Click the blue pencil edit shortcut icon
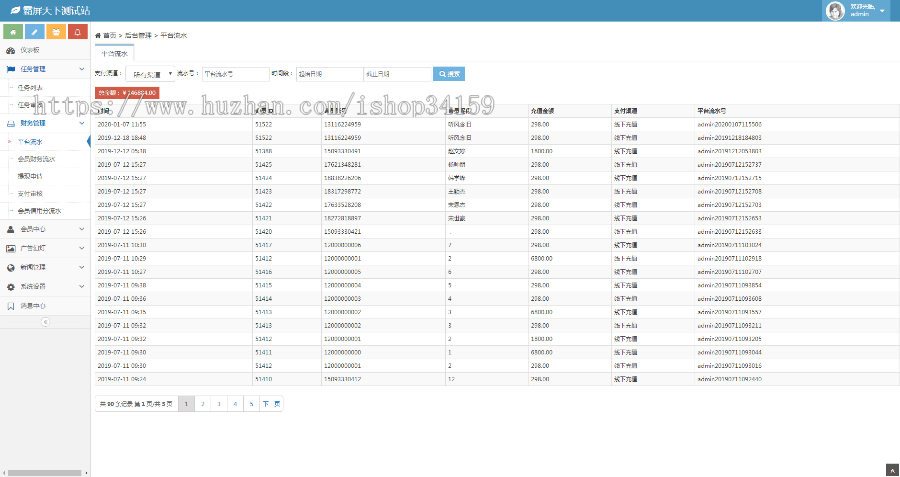The width and height of the screenshot is (900, 477). pyautogui.click(x=34, y=32)
